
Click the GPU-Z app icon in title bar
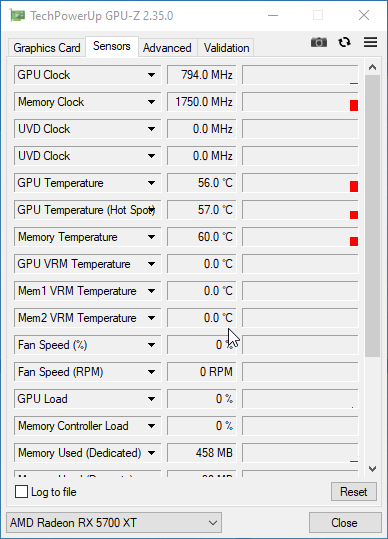click(18, 15)
